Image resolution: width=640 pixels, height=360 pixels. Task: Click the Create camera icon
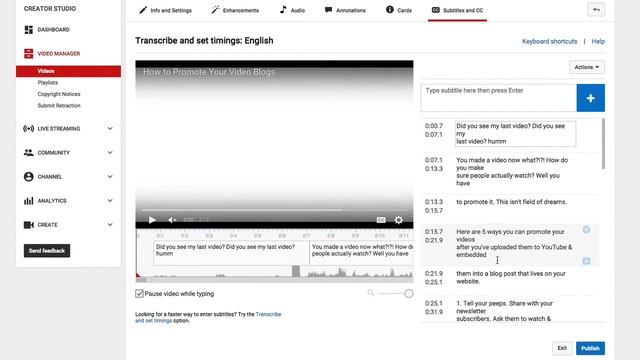[x=29, y=225]
